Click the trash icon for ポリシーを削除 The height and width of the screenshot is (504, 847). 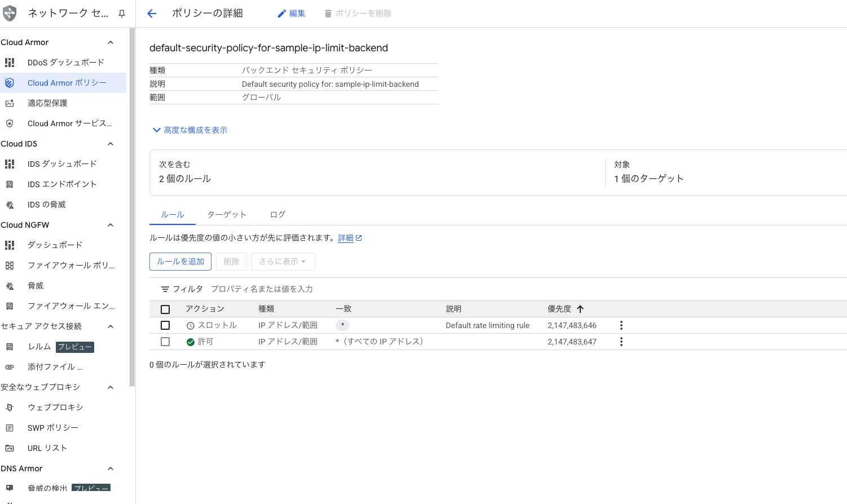328,14
